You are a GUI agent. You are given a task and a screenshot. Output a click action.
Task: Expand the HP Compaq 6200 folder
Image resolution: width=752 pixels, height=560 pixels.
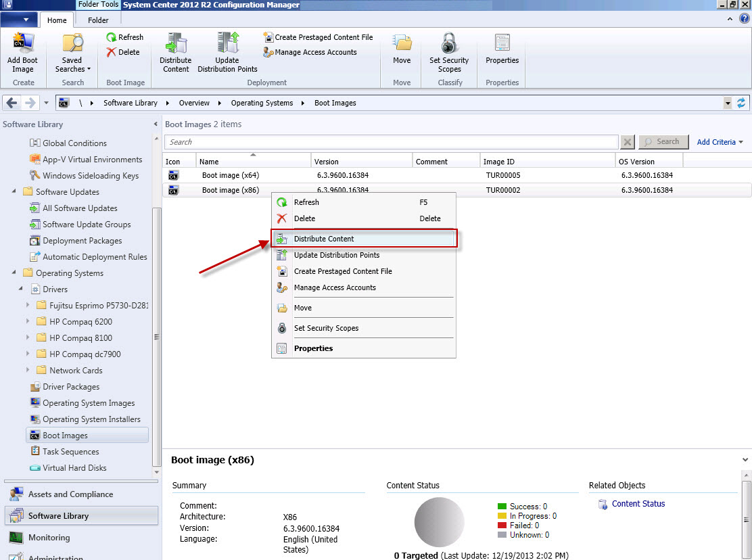(x=28, y=321)
